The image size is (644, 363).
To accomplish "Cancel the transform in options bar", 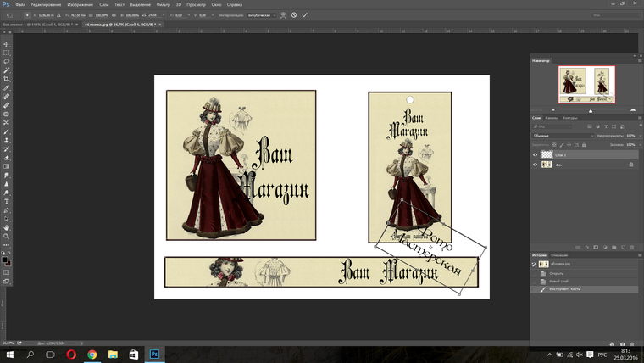I will tap(294, 14).
